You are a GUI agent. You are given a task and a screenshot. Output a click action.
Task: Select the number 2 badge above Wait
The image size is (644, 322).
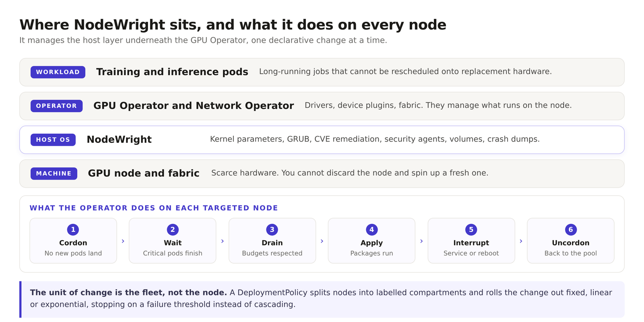(x=173, y=229)
